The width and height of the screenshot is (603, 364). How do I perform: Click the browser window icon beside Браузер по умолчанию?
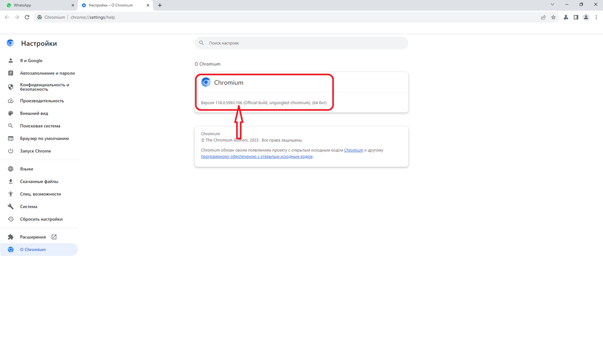(10, 138)
